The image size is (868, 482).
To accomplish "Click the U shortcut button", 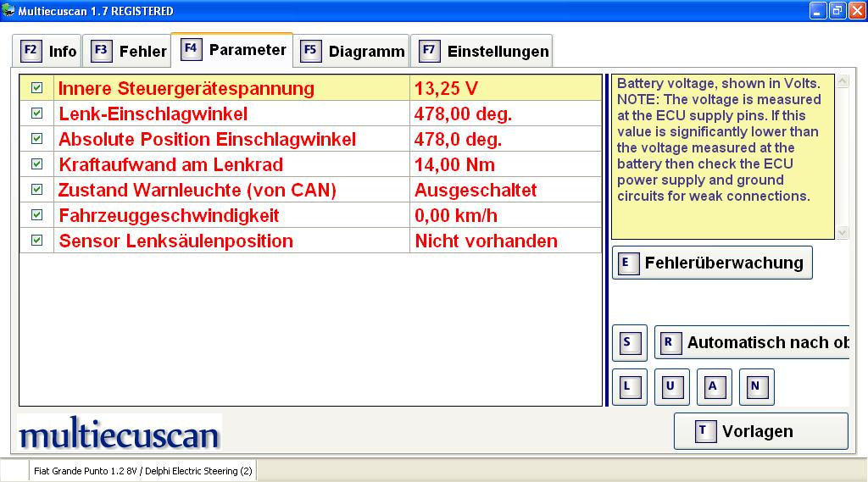I will pos(671,387).
